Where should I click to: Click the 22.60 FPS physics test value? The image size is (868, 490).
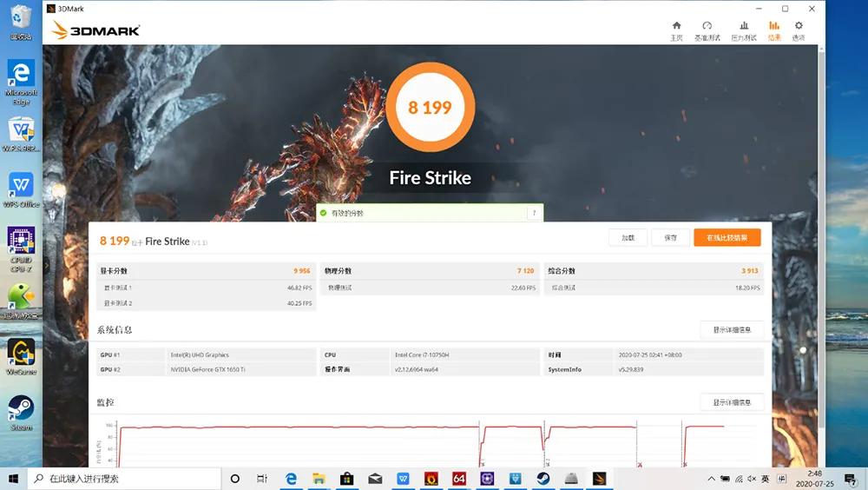tap(523, 288)
